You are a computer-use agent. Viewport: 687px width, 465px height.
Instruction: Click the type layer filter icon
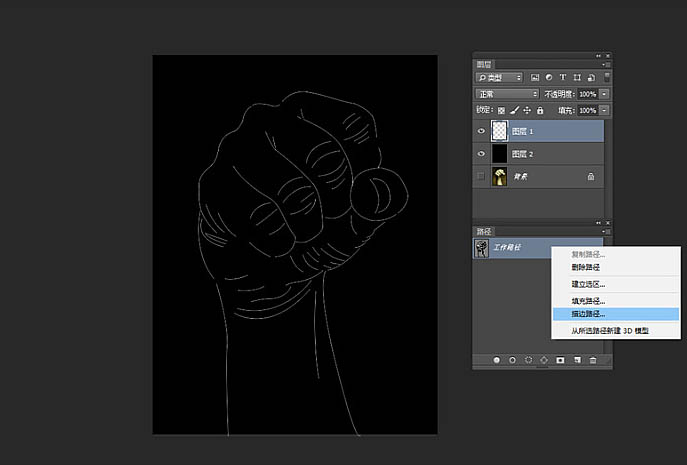click(x=563, y=77)
